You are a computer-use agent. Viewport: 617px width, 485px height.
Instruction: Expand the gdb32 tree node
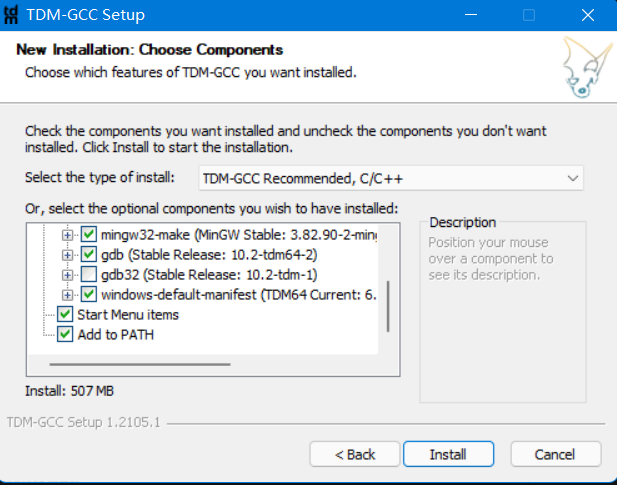(x=68, y=275)
